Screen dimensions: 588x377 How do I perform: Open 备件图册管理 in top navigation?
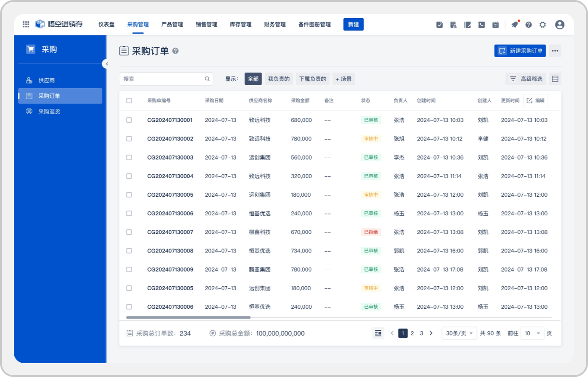coord(315,25)
